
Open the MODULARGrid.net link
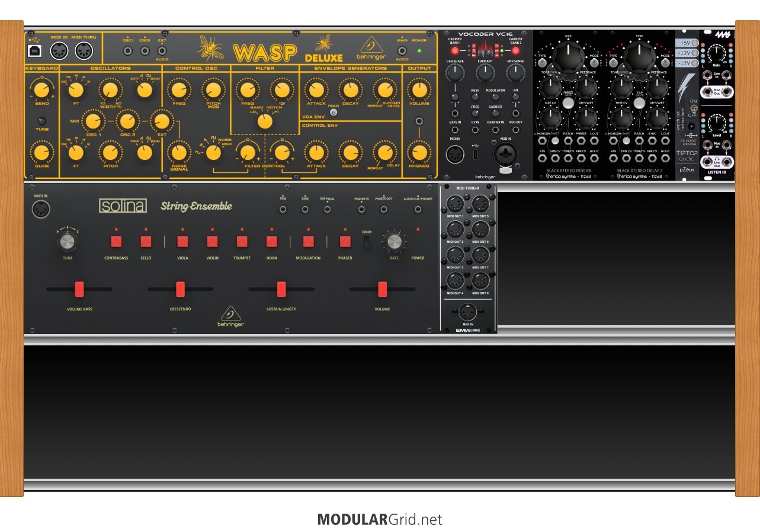click(x=380, y=520)
